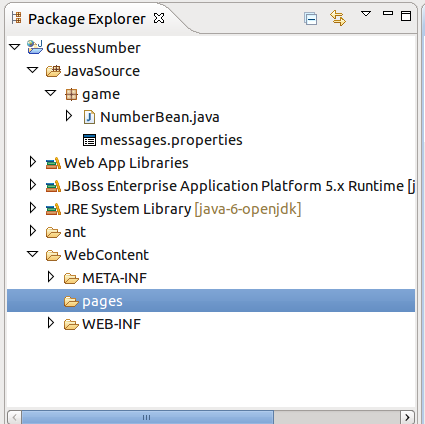Maximize the Package Explorer view
This screenshot has width=425, height=424.
(x=406, y=16)
